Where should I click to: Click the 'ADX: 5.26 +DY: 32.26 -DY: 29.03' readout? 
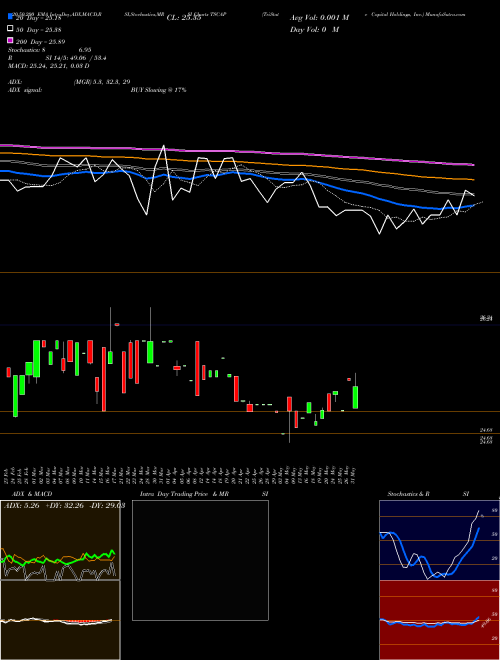64,506
